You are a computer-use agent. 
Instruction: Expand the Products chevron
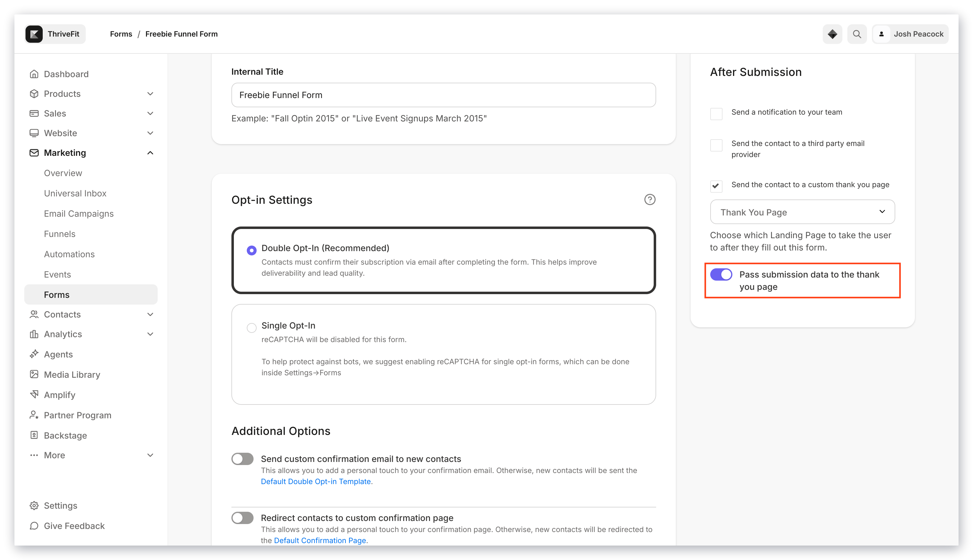[150, 93]
